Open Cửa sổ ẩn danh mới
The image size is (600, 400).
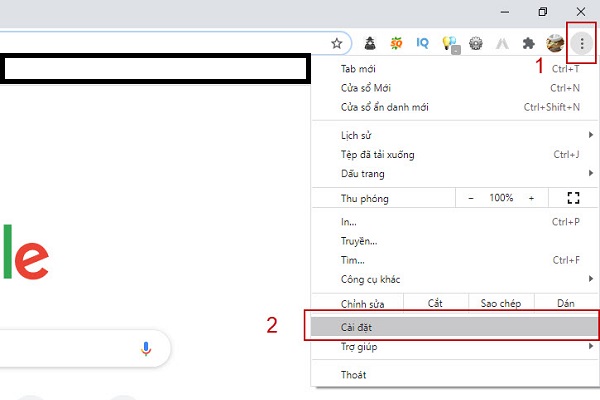pyautogui.click(x=454, y=107)
